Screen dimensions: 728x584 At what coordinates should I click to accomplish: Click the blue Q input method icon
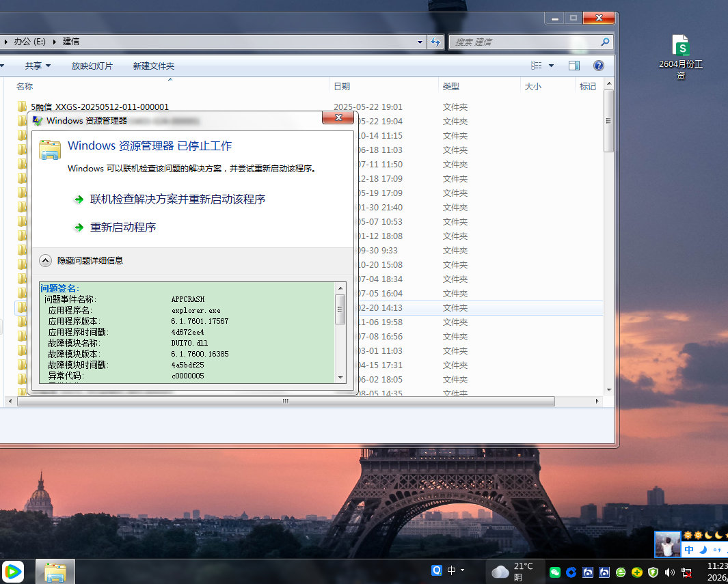coord(436,570)
